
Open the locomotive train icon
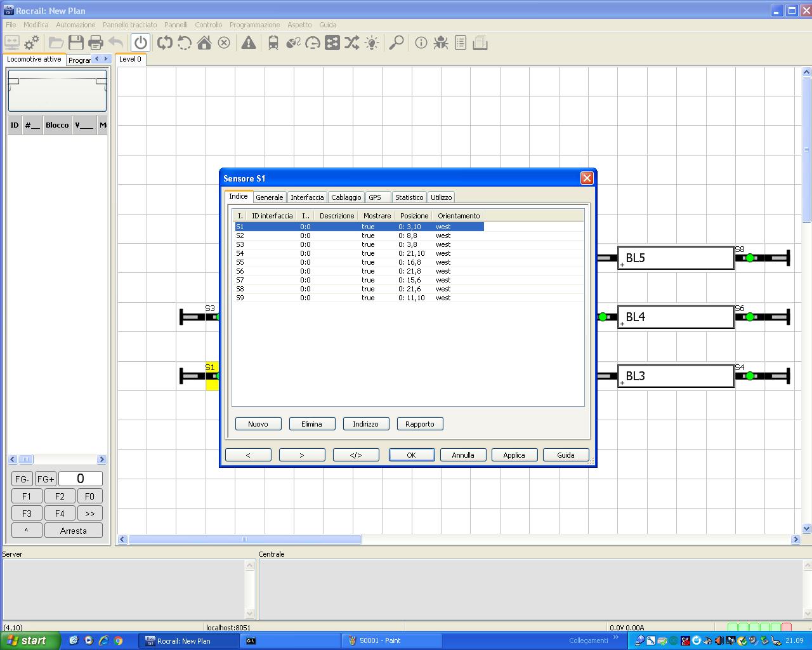point(273,43)
